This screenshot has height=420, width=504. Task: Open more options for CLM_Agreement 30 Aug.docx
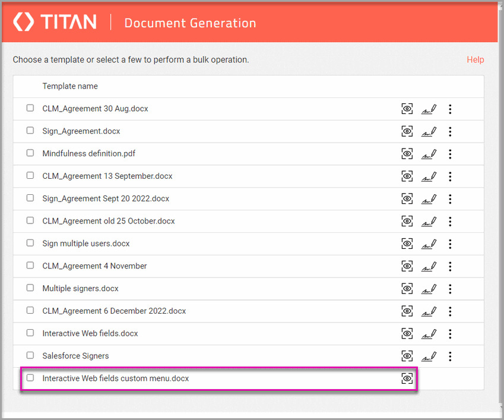(x=450, y=109)
